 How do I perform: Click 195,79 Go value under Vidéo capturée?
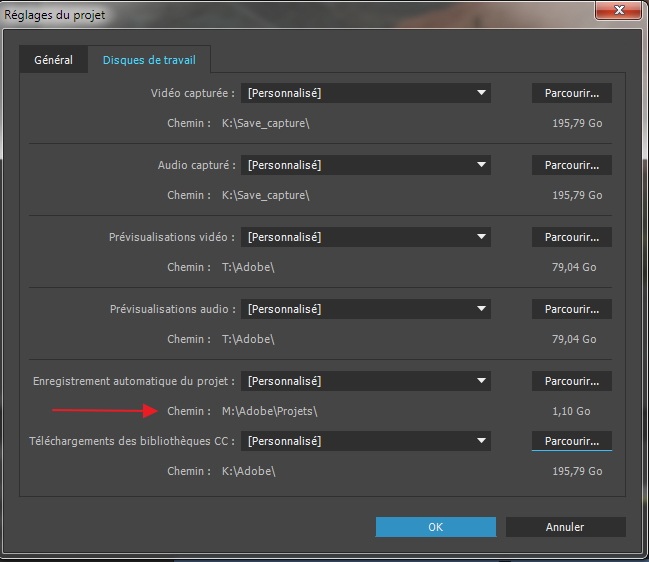tap(577, 123)
